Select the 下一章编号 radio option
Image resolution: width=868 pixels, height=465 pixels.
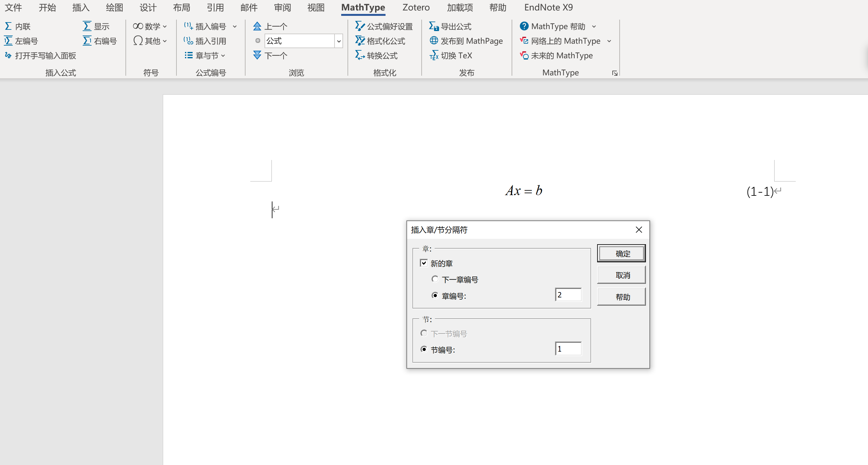(x=435, y=279)
